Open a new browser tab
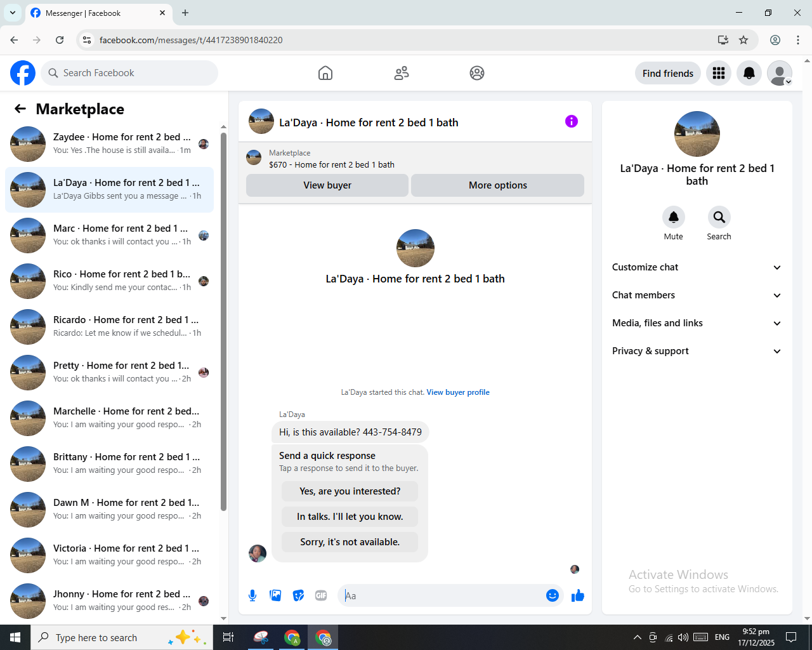The width and height of the screenshot is (812, 650). click(185, 13)
